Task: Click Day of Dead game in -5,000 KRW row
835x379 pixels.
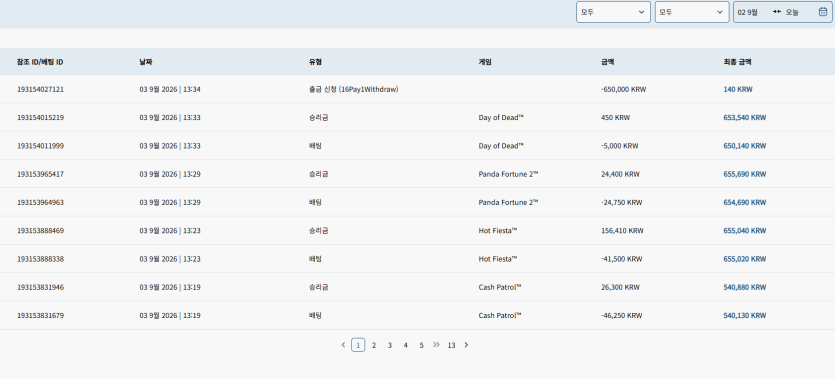Action: coord(501,146)
